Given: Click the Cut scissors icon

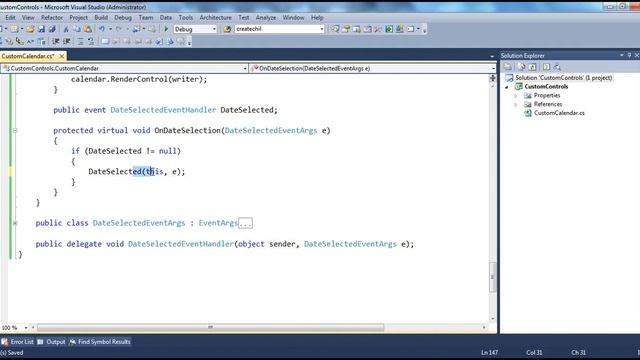Looking at the screenshot, I should click(x=66, y=29).
